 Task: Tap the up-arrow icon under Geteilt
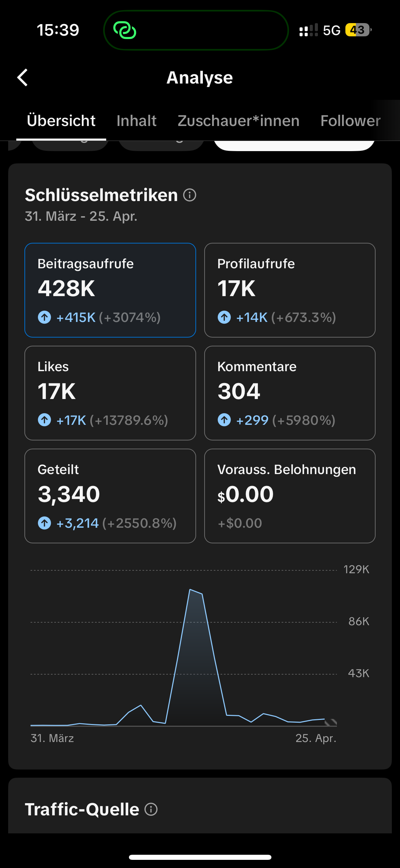pos(44,523)
